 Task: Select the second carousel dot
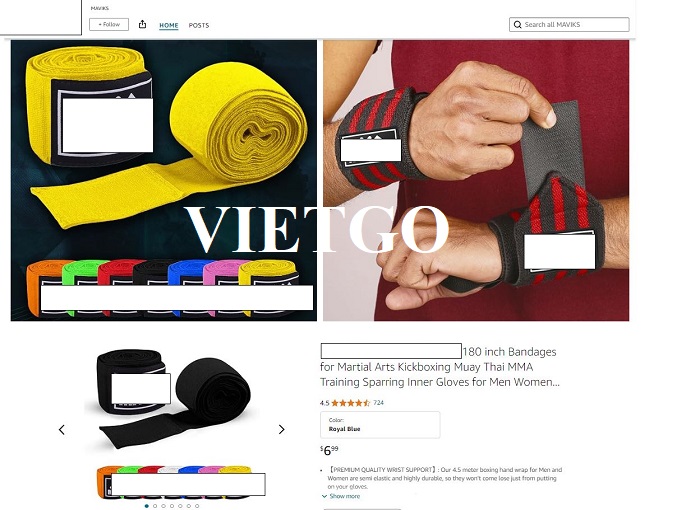click(x=155, y=506)
